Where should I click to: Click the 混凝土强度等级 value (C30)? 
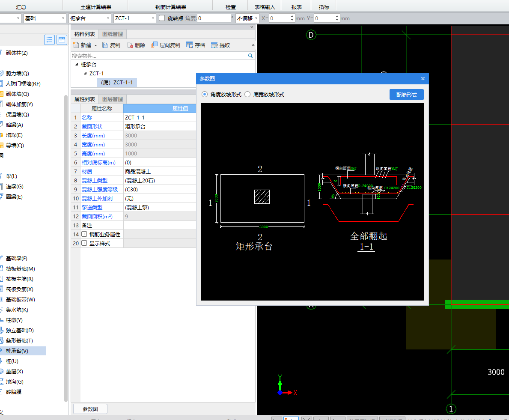click(160, 190)
